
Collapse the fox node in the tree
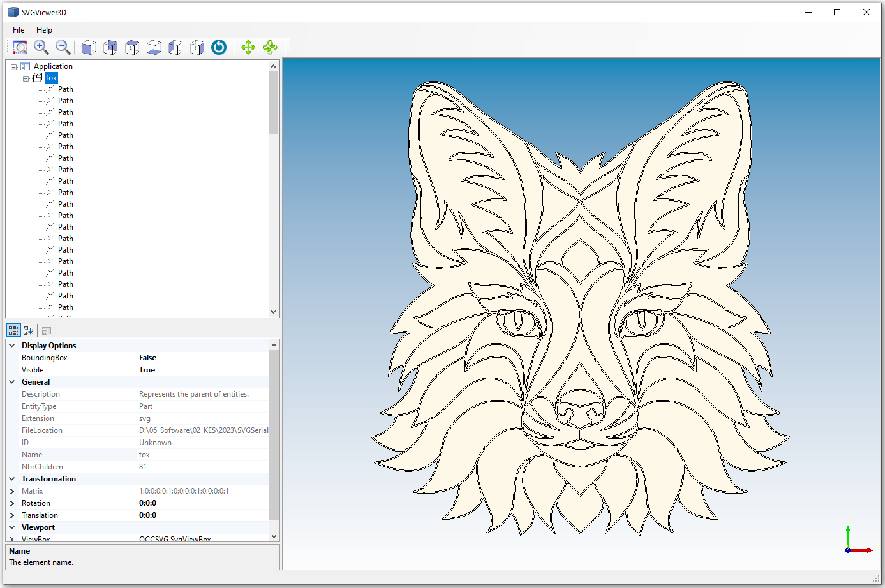click(x=26, y=78)
